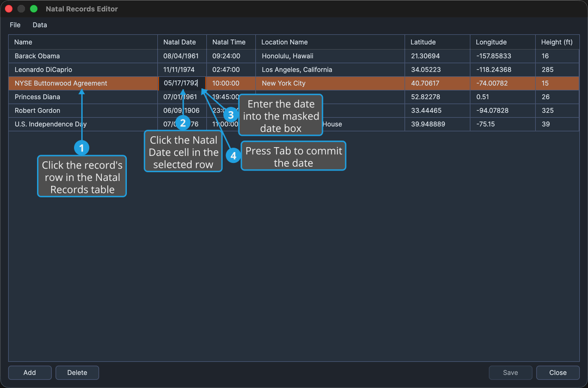This screenshot has height=388, width=588.
Task: Click longitude 0.51 cell
Action: (x=503, y=97)
